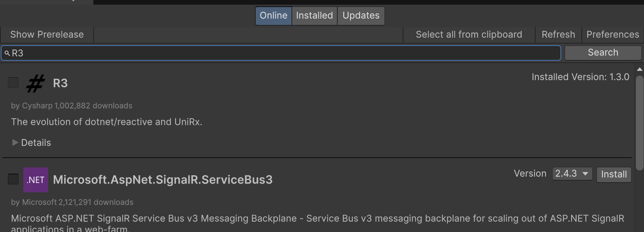Click the Refresh button
The height and width of the screenshot is (232, 644).
point(558,35)
